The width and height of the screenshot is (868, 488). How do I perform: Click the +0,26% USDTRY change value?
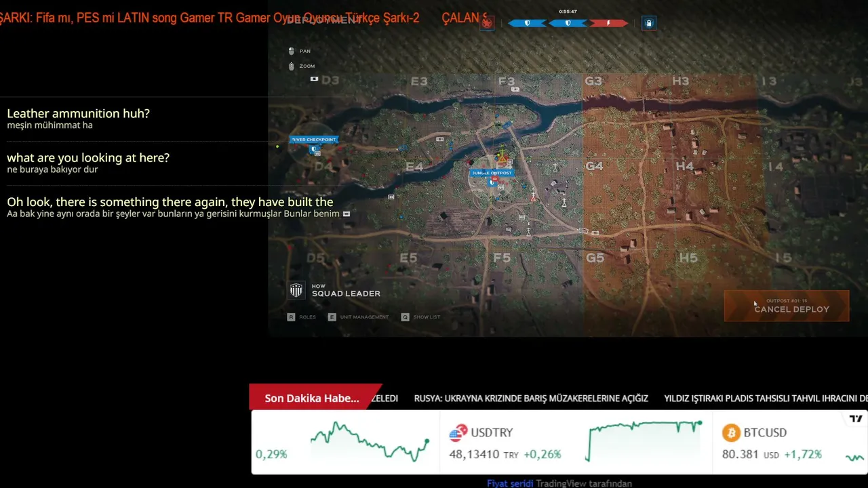tap(541, 454)
